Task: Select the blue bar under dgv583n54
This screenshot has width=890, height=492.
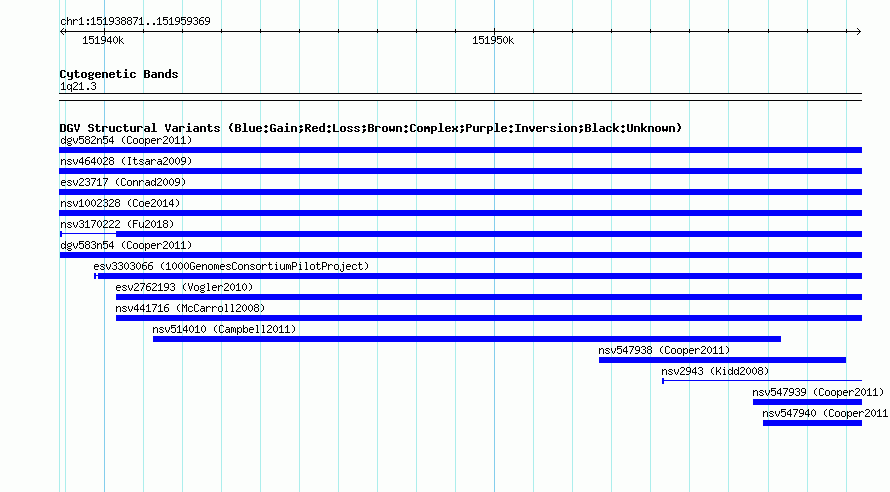Action: 460,255
